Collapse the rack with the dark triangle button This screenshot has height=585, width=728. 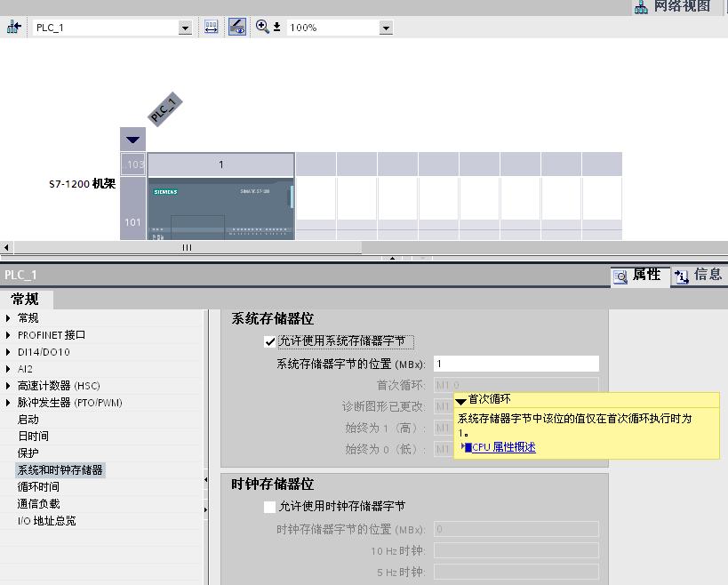point(132,140)
